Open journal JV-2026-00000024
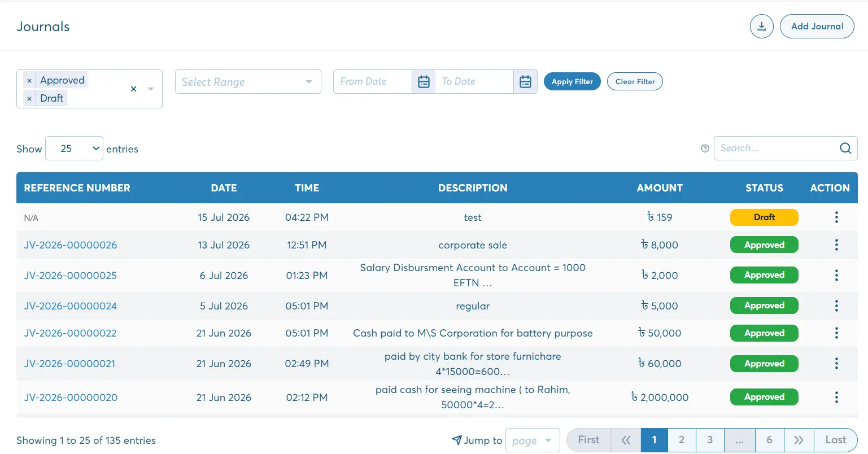This screenshot has width=868, height=454. click(71, 306)
